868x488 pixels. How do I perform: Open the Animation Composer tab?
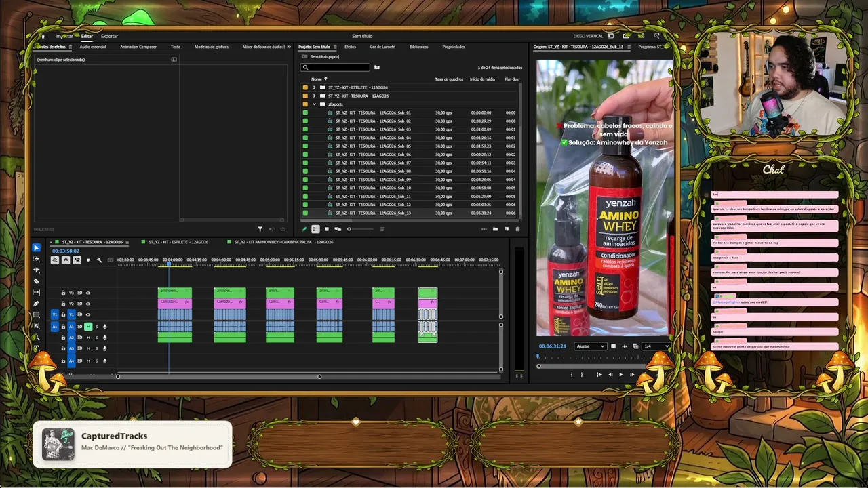coord(138,47)
